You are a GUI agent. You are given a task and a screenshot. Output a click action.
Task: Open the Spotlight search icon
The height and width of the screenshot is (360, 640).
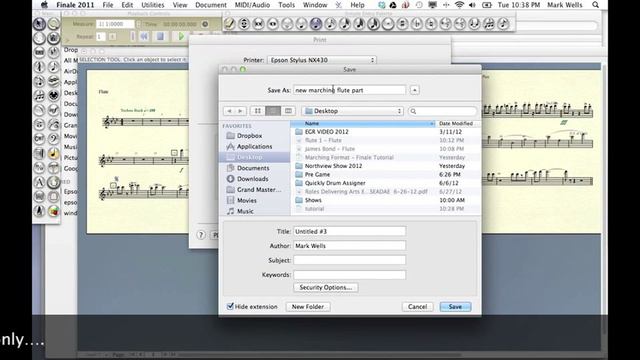(596, 5)
